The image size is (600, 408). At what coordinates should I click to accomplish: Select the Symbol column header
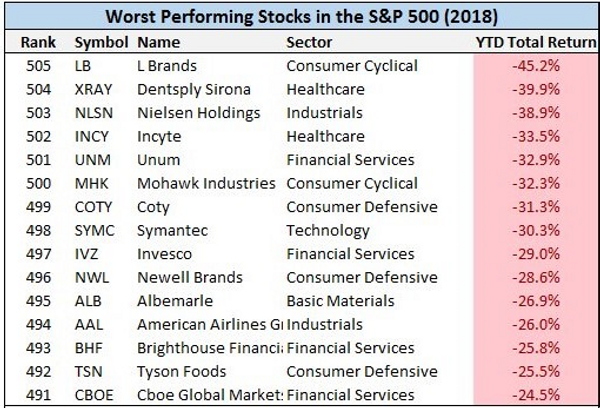[100, 43]
